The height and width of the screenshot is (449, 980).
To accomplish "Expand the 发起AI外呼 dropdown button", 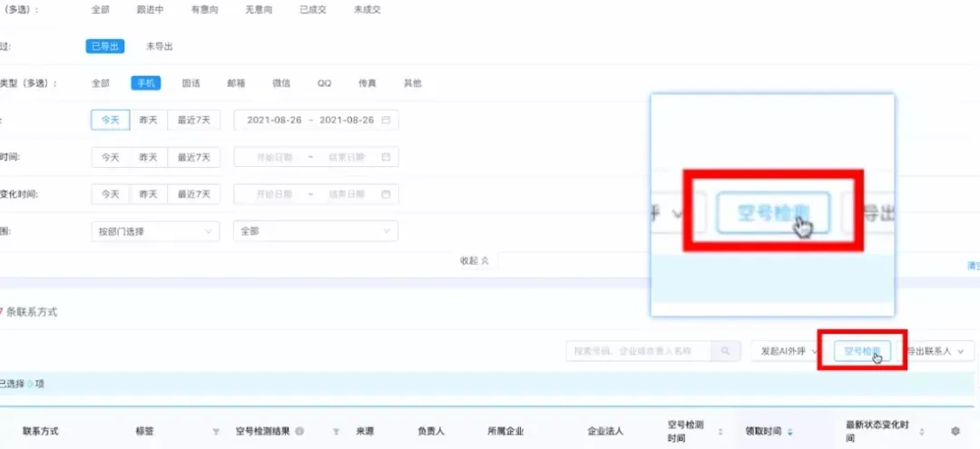I will [789, 351].
